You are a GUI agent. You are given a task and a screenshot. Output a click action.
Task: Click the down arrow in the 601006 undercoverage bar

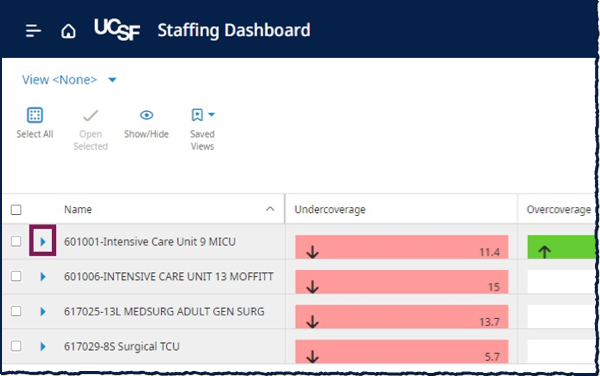click(x=313, y=286)
